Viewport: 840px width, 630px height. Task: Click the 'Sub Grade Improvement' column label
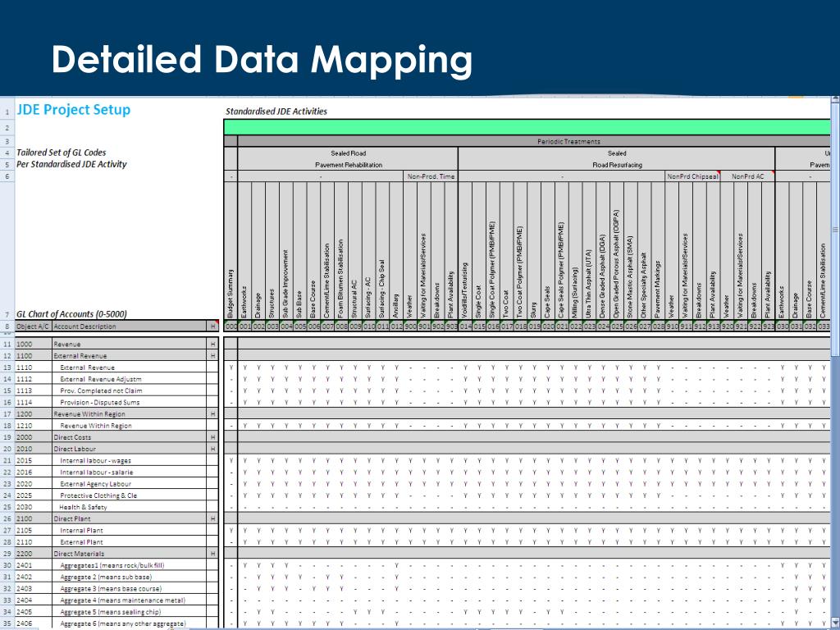(x=285, y=284)
